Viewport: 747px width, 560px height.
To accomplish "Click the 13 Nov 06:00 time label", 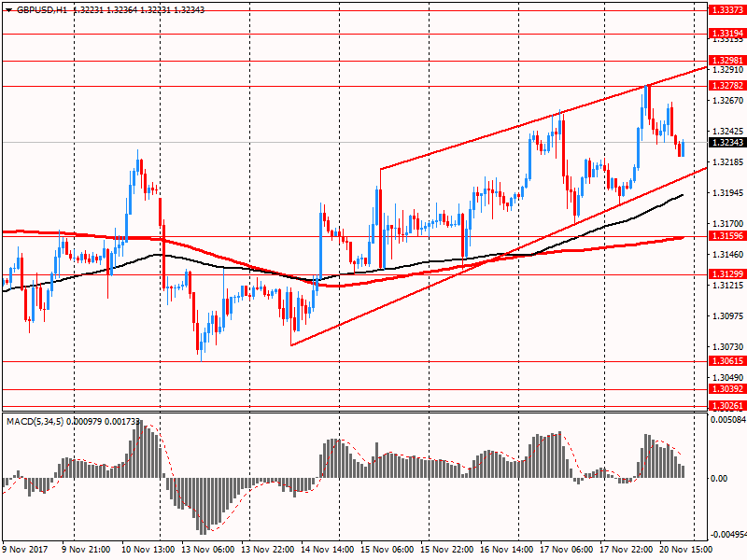I will click(207, 549).
